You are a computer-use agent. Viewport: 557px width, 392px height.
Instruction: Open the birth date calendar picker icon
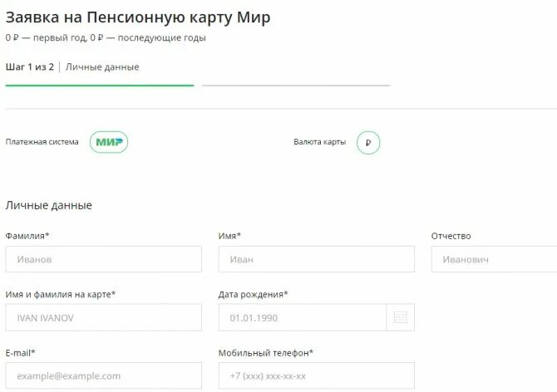(x=401, y=317)
